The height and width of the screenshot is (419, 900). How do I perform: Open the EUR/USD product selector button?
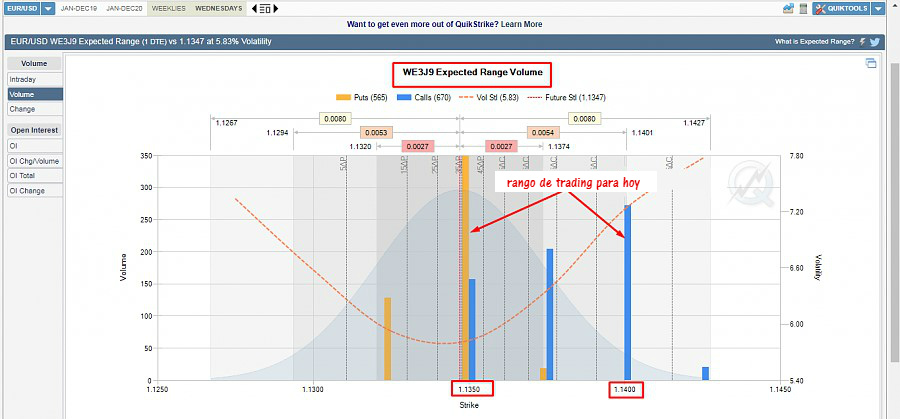click(20, 9)
